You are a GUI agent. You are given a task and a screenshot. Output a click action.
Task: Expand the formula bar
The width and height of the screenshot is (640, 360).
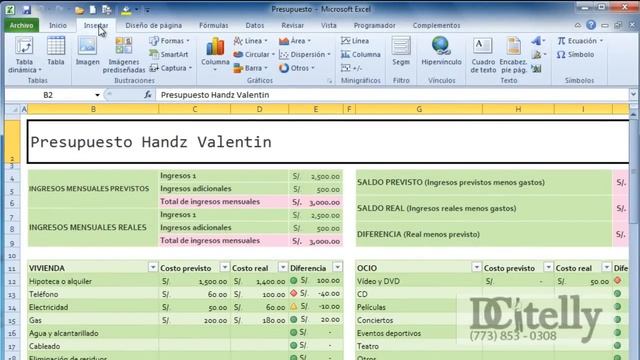pyautogui.click(x=633, y=95)
